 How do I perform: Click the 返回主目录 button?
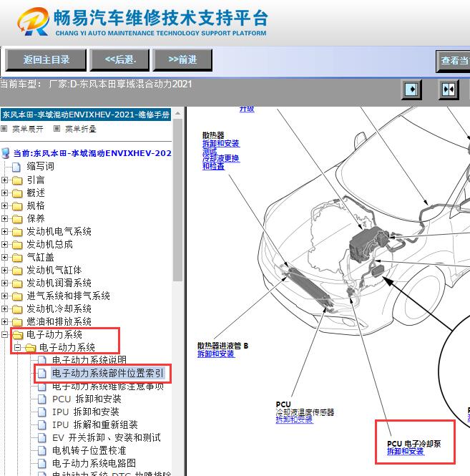pyautogui.click(x=46, y=60)
